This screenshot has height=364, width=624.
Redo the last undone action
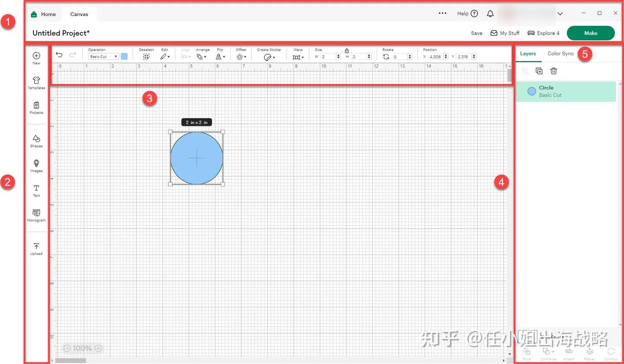click(x=73, y=55)
